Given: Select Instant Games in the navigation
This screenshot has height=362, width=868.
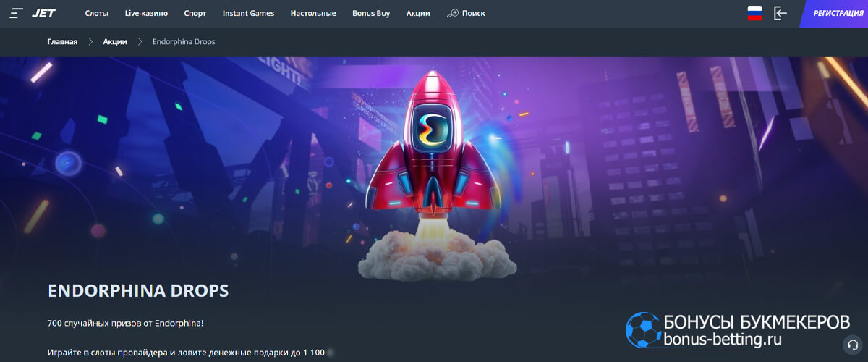Looking at the screenshot, I should tap(248, 13).
